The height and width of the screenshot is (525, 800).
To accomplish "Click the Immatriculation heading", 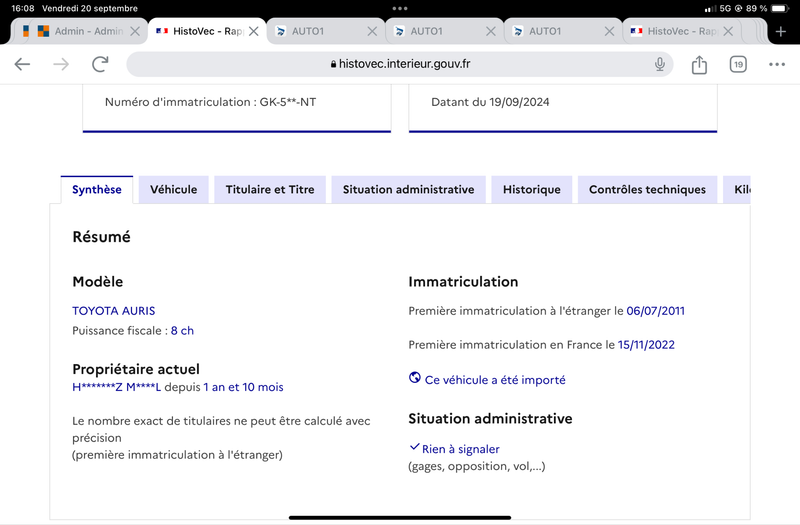I will tap(463, 282).
